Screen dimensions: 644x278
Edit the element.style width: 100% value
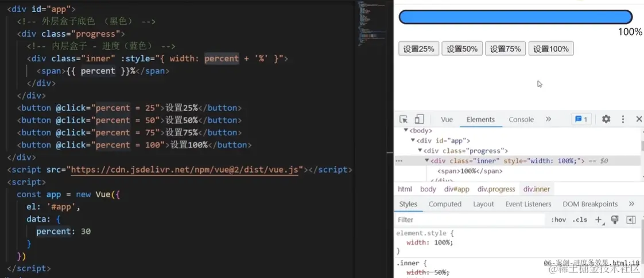[x=444, y=242]
